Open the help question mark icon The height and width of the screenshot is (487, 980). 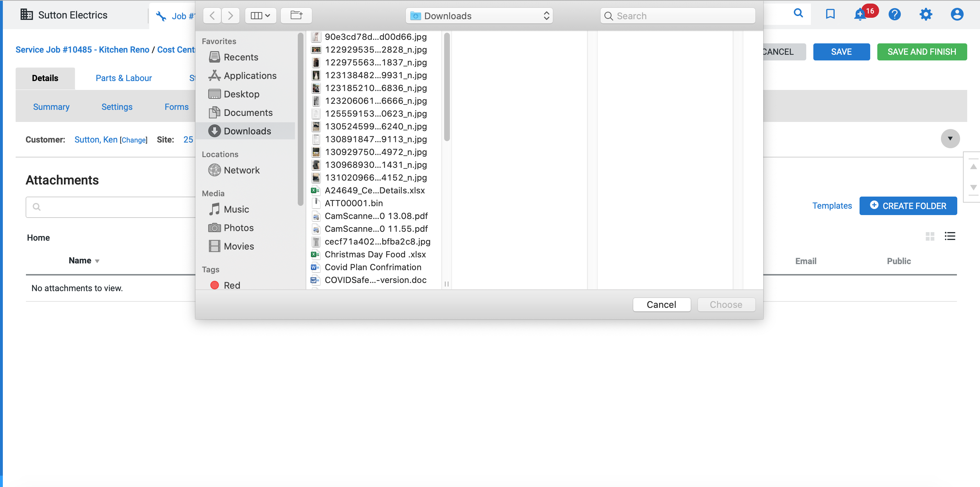[894, 15]
